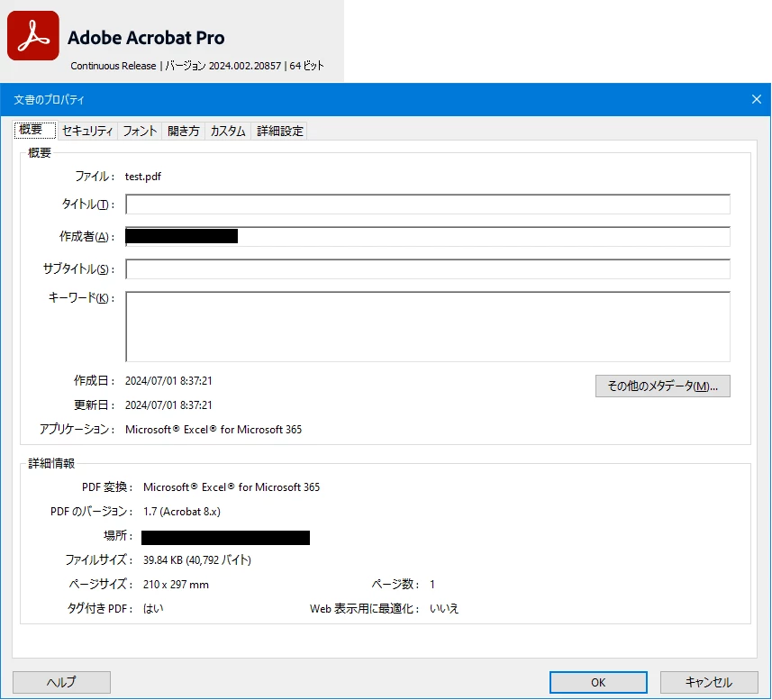The image size is (772, 700).
Task: Click into the サブタイトル input field
Action: pos(427,269)
